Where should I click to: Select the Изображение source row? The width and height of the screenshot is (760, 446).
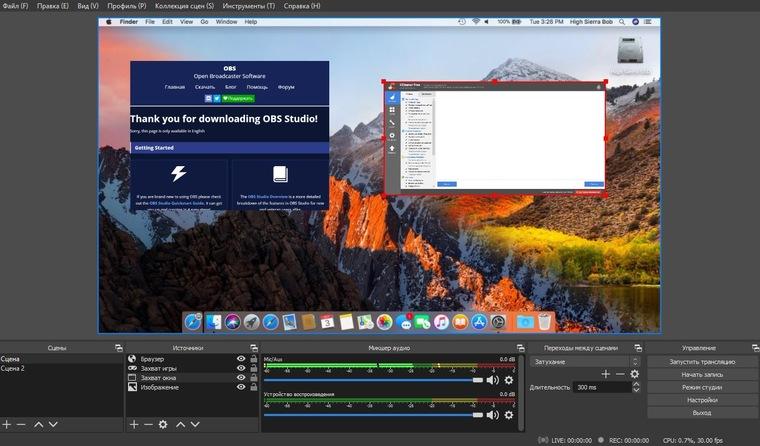point(192,387)
